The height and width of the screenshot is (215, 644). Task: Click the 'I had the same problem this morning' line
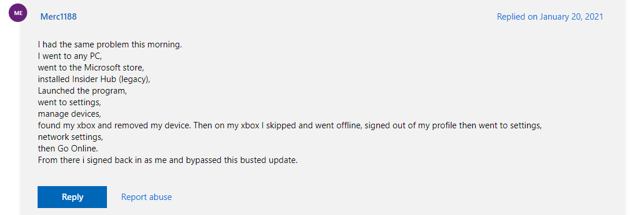click(110, 45)
